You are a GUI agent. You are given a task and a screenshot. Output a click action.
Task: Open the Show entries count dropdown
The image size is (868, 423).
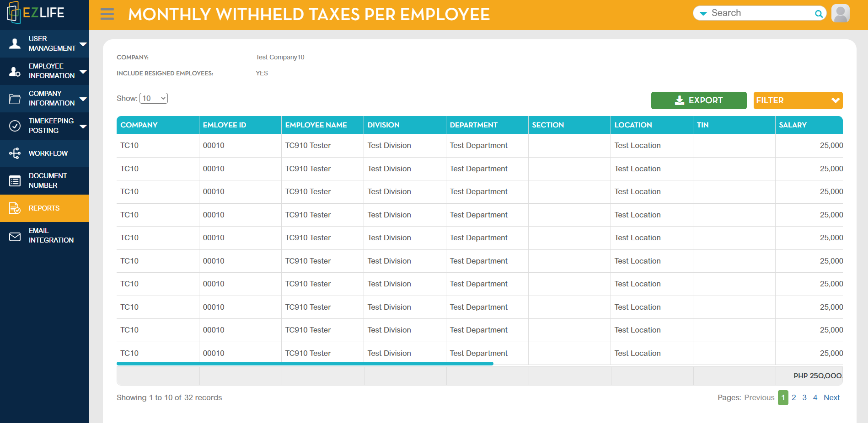click(x=154, y=98)
